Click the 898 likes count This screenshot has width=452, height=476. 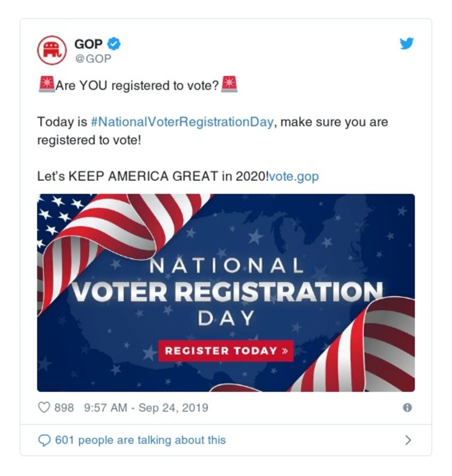click(64, 407)
